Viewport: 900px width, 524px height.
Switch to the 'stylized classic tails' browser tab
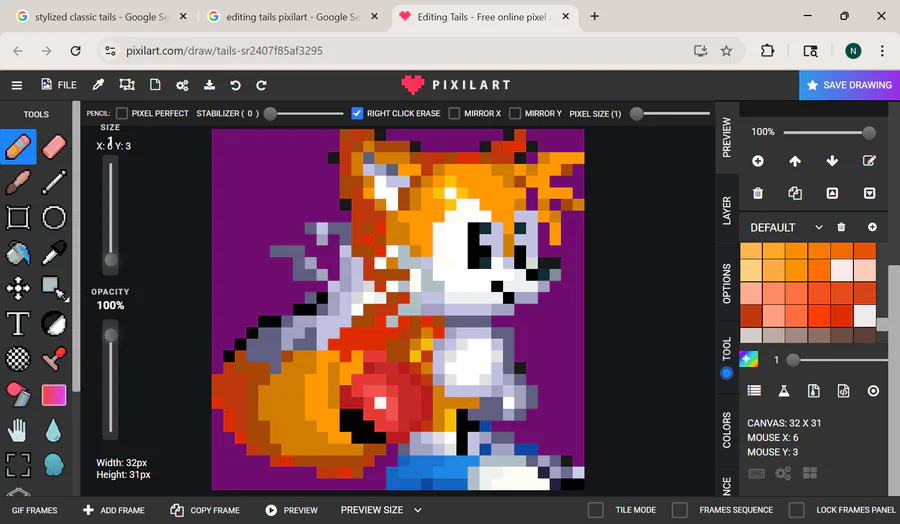[101, 17]
